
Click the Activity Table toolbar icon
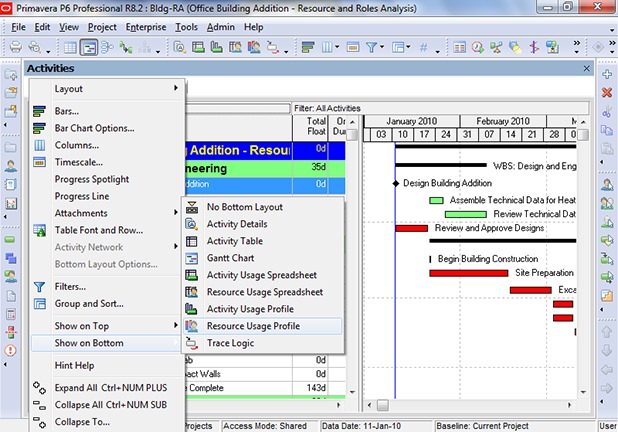click(x=70, y=48)
